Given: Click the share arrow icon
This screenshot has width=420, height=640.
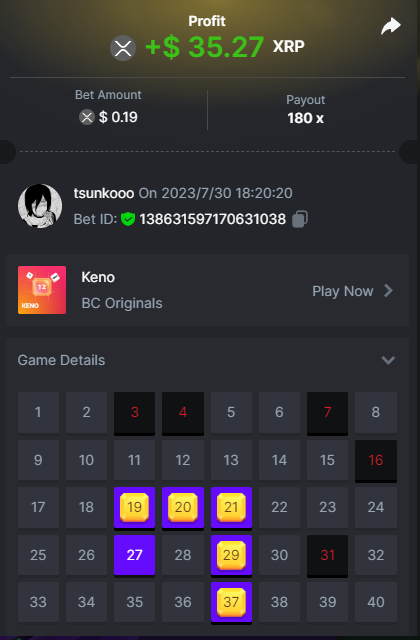Looking at the screenshot, I should tap(391, 26).
